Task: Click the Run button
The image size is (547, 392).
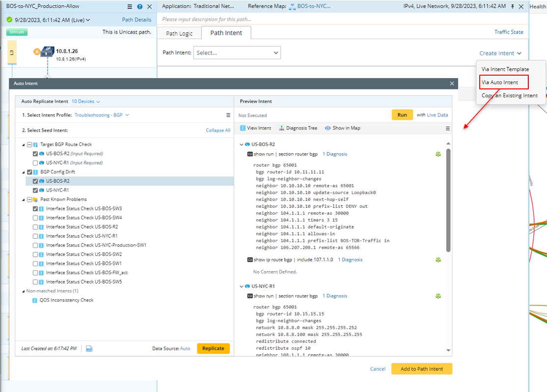Action: [402, 114]
